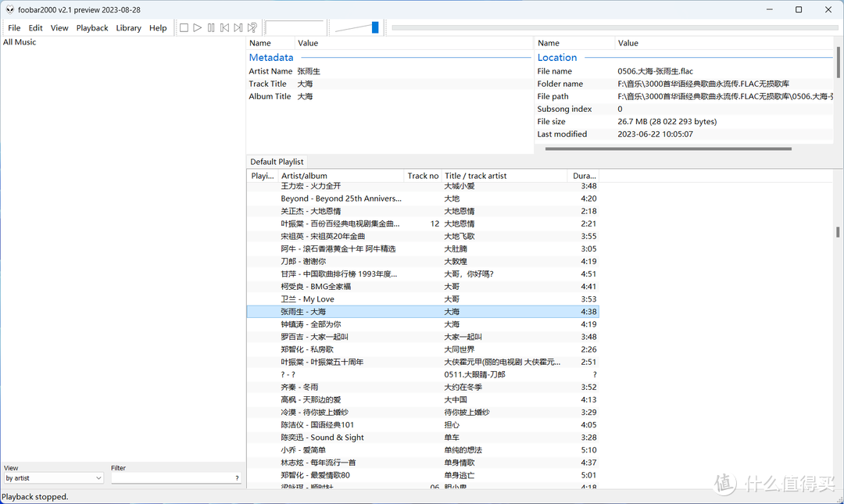Image resolution: width=844 pixels, height=504 pixels.
Task: Select playlist row 宋祖英 - 宋祖英20年金曲
Action: 423,237
